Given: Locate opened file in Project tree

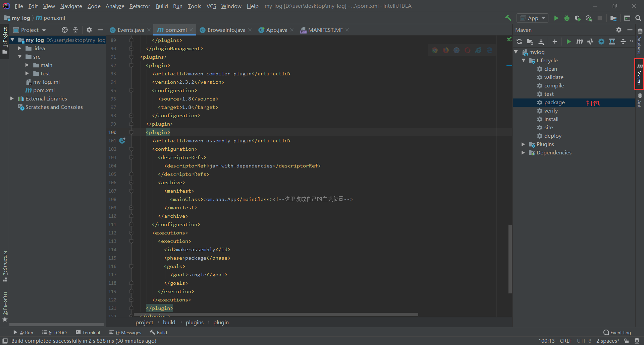Looking at the screenshot, I should (x=65, y=30).
